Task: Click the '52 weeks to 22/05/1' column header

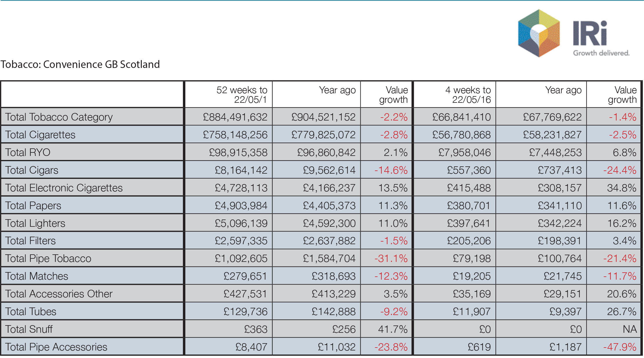Action: coord(242,95)
